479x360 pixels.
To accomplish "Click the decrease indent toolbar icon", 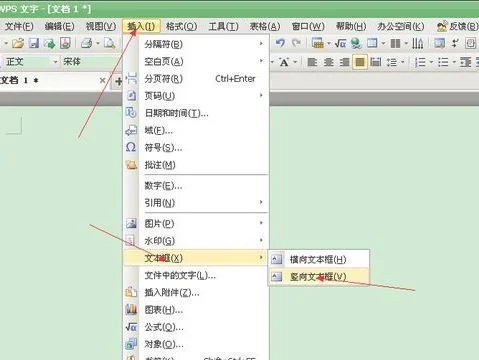I will [465, 62].
